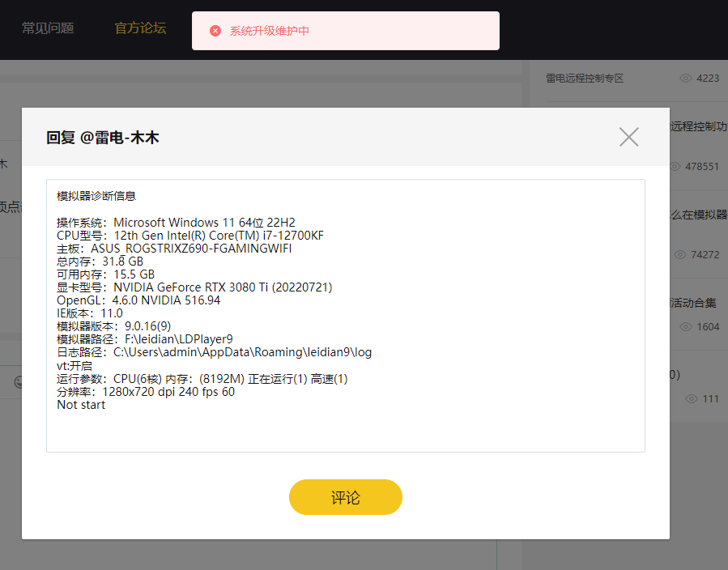Image resolution: width=728 pixels, height=570 pixels.
Task: Open sidebar post ending with 么在模拟器
Action: [x=698, y=215]
